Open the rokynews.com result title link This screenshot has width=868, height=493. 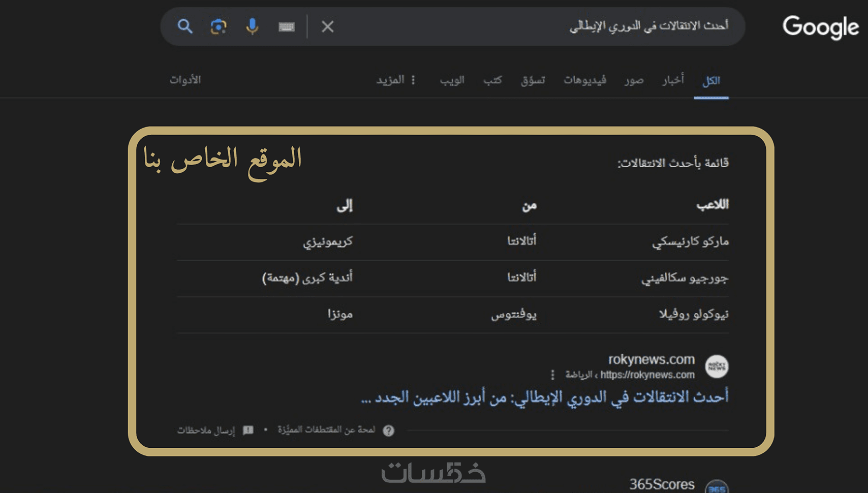544,397
